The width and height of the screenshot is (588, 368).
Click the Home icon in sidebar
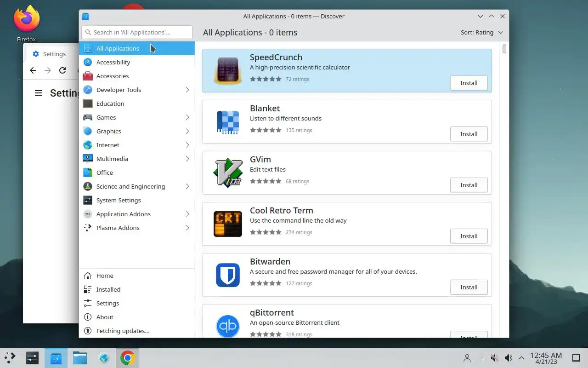[x=88, y=276]
